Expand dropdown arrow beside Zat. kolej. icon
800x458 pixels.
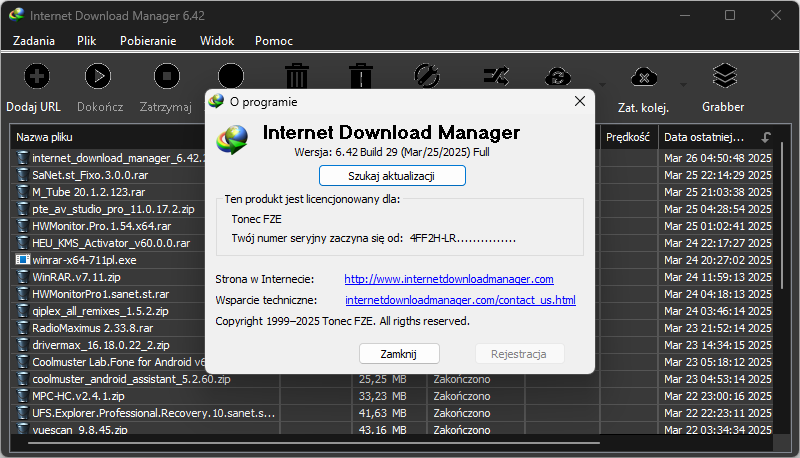[683, 85]
